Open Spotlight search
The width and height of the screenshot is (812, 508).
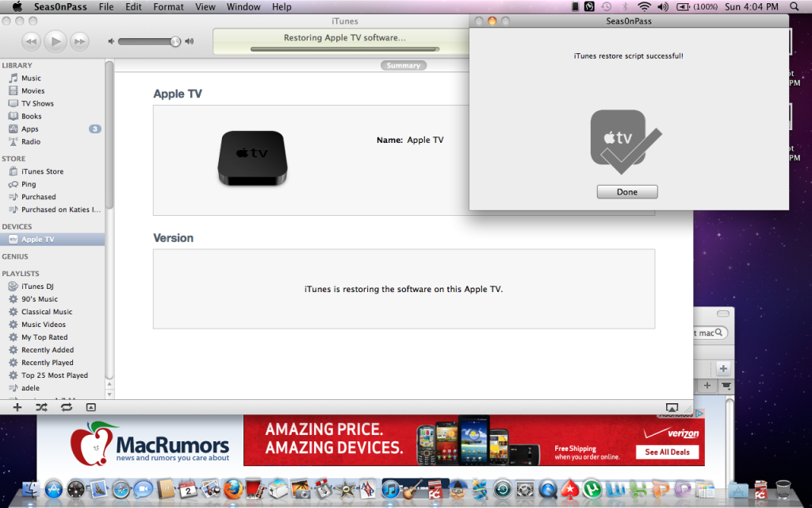795,6
